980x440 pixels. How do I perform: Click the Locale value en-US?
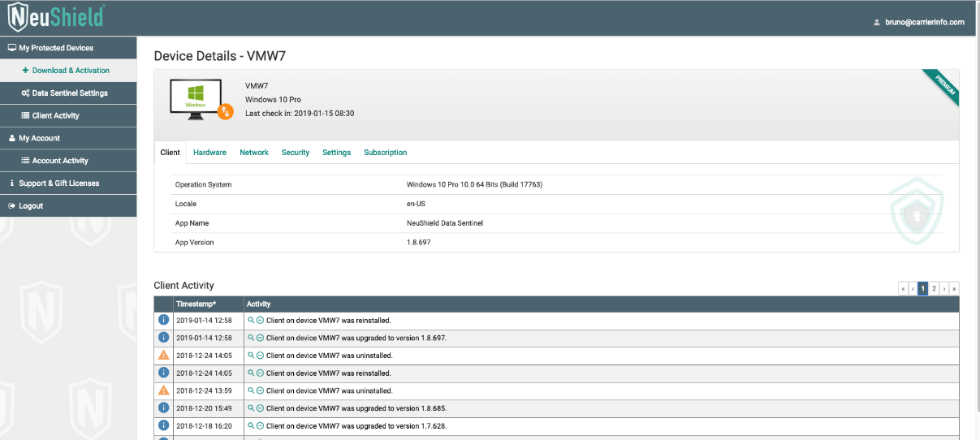click(417, 204)
